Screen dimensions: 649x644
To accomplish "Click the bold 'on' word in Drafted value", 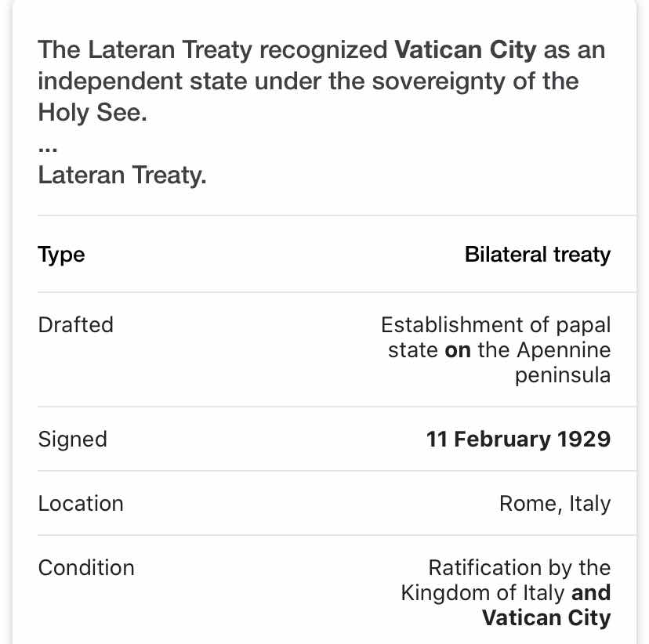I will [x=458, y=351].
